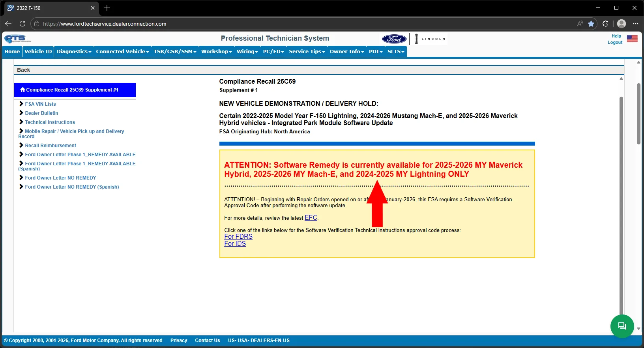Image resolution: width=644 pixels, height=348 pixels.
Task: Click the read aloud icon
Action: pyautogui.click(x=580, y=24)
